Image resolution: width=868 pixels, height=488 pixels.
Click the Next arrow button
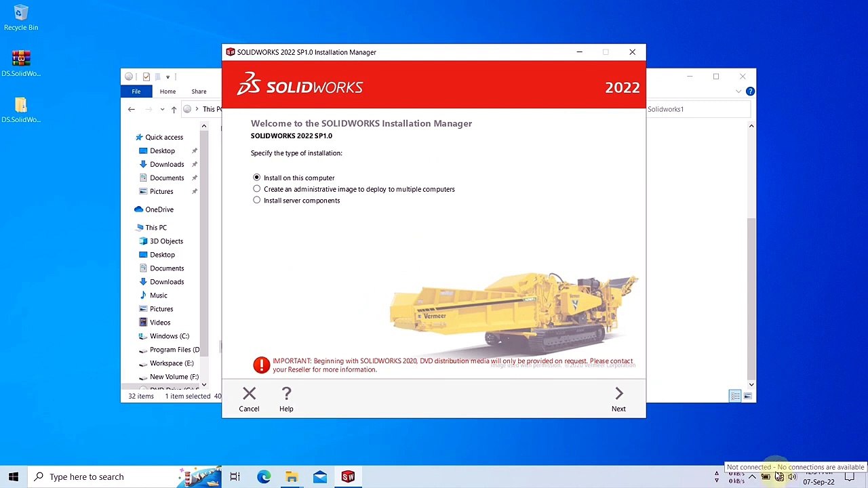[618, 399]
